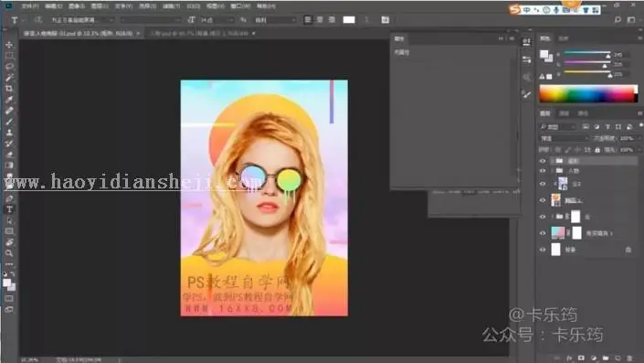
Task: Select the Magic Wand tool
Action: [9, 78]
